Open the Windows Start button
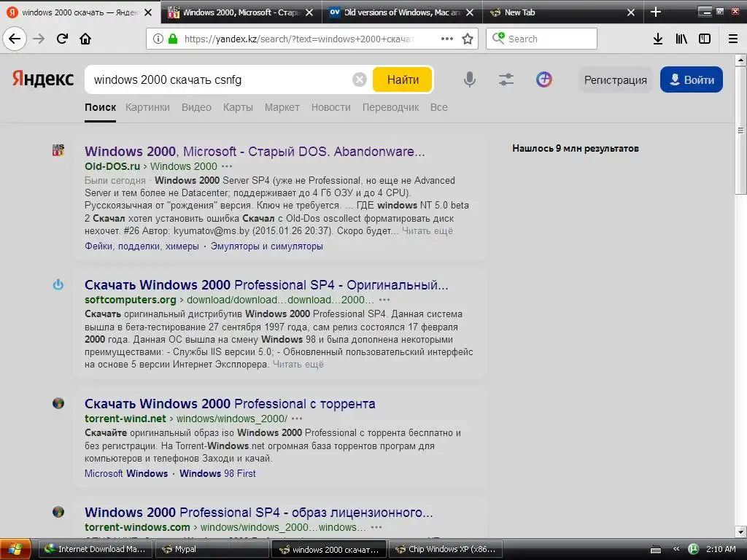Viewport: 747px width, 560px height. (15, 549)
